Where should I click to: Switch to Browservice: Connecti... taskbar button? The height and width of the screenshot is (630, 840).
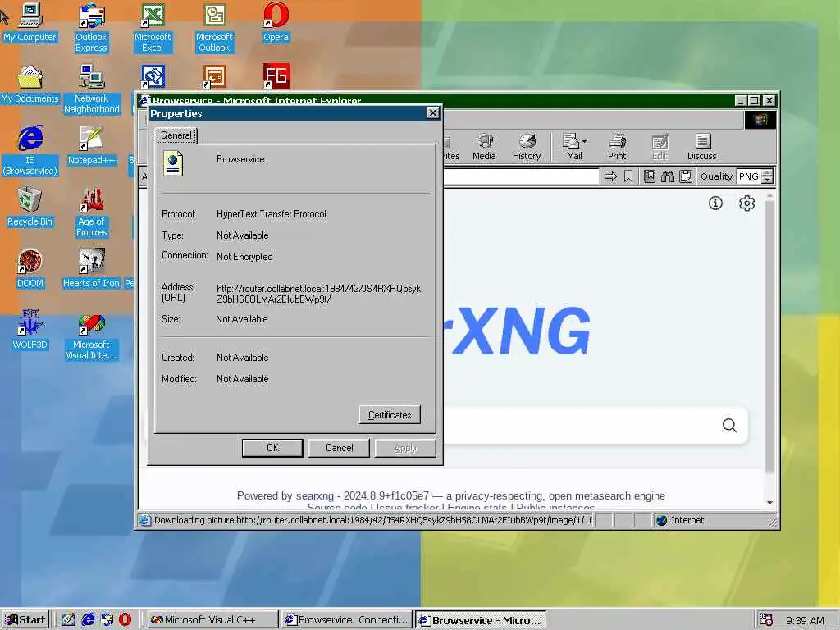click(347, 620)
